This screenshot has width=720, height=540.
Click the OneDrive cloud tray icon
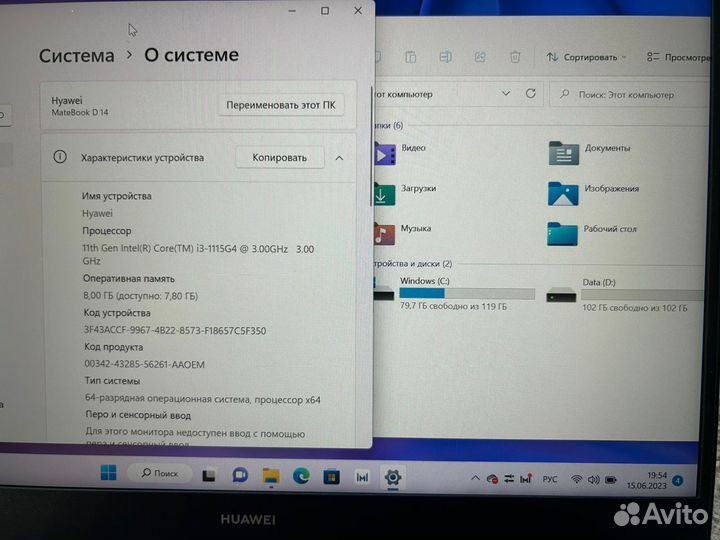492,479
